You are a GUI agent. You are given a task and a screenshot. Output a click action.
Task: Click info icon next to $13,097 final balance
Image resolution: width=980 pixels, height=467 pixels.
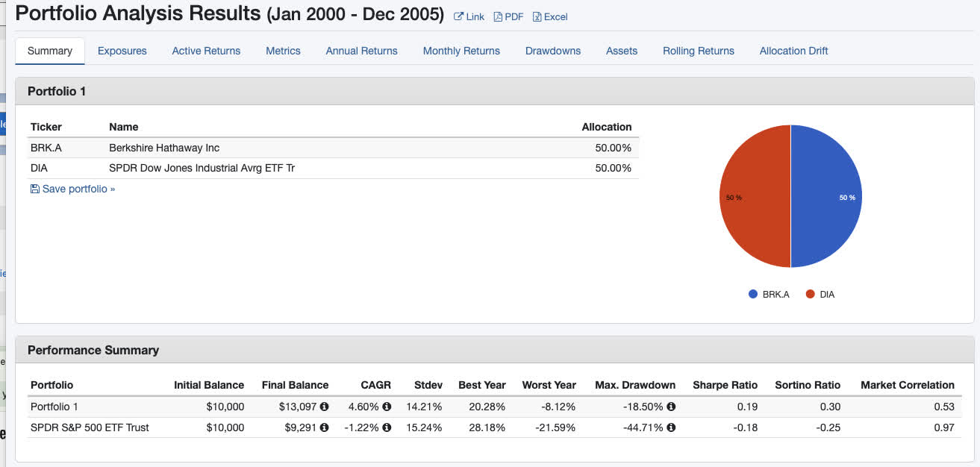tap(325, 407)
